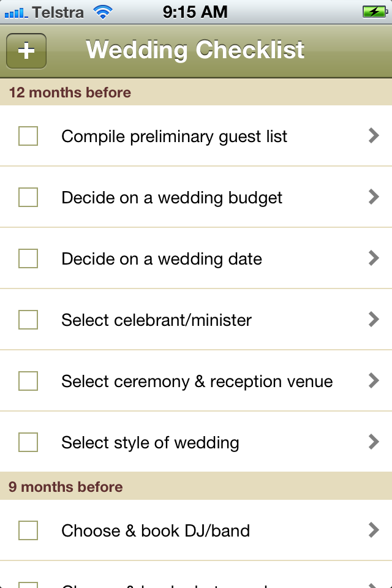Tap the battery charging icon
392x588 pixels.
click(374, 12)
